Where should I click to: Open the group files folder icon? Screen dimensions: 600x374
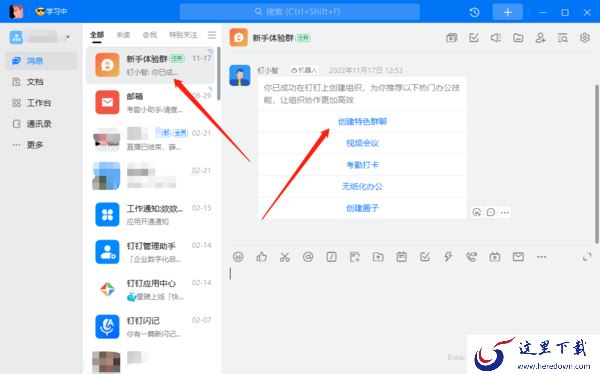(x=518, y=38)
